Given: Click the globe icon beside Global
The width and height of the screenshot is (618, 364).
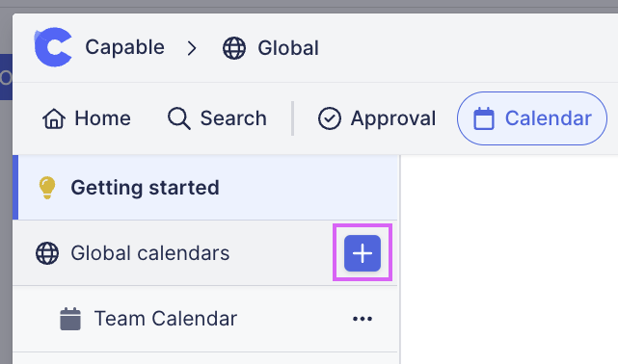Looking at the screenshot, I should pos(234,48).
